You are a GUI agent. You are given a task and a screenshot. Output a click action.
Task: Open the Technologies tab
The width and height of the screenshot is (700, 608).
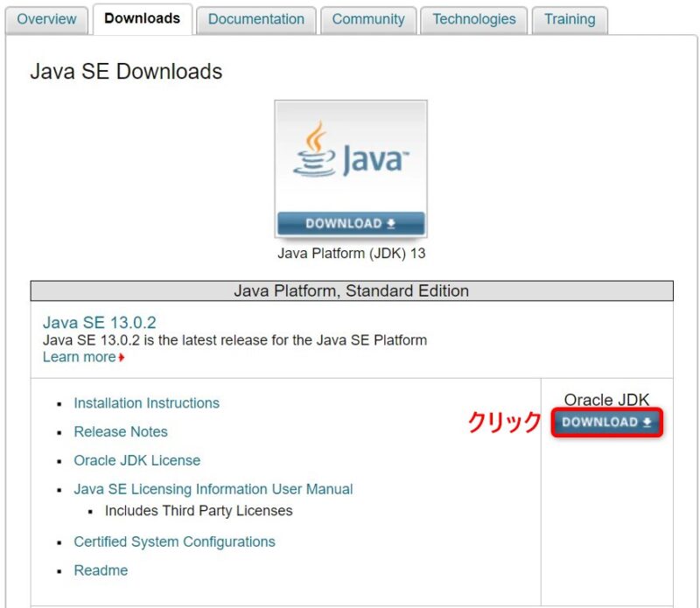[473, 18]
